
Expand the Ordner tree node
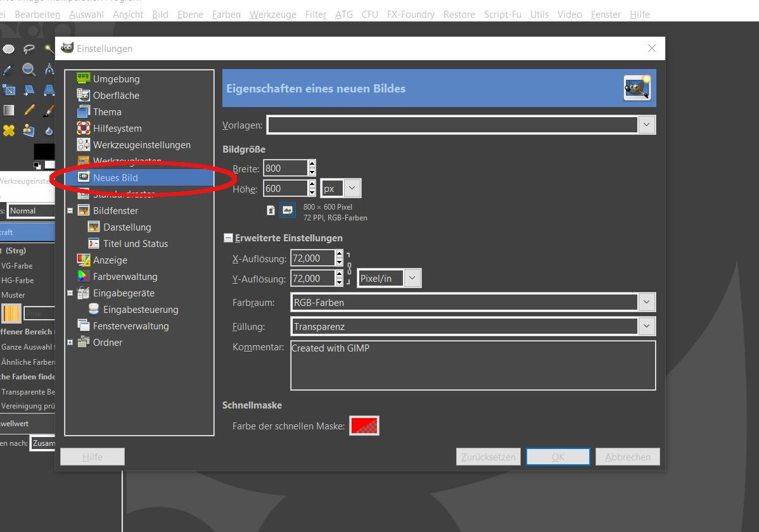pyautogui.click(x=70, y=343)
